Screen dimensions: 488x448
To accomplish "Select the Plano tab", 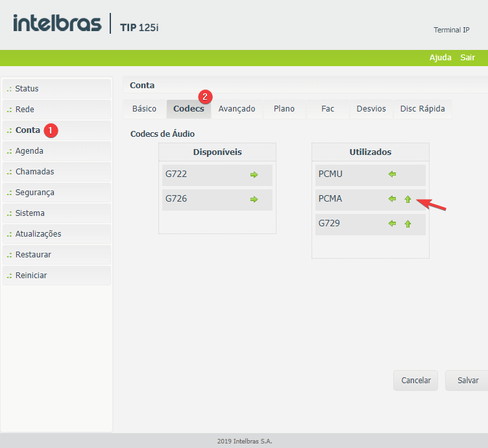I will click(284, 109).
